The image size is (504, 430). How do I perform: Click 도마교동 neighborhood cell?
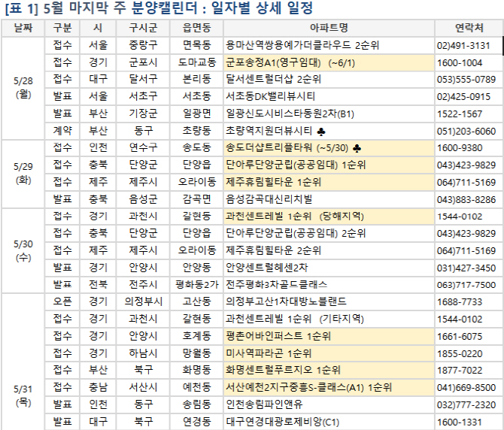click(x=197, y=62)
